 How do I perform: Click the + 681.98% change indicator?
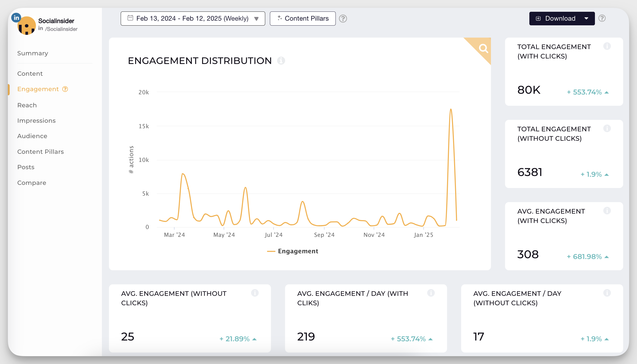coord(588,257)
